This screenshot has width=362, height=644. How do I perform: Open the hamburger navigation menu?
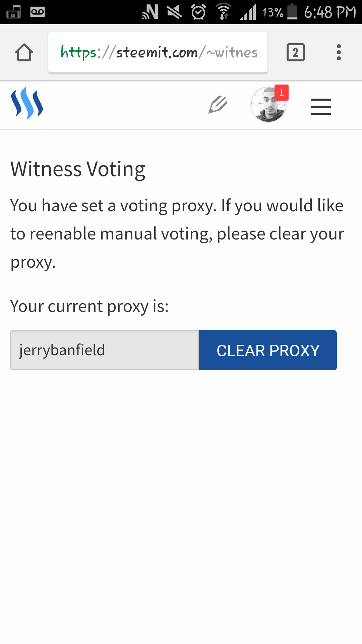[321, 107]
